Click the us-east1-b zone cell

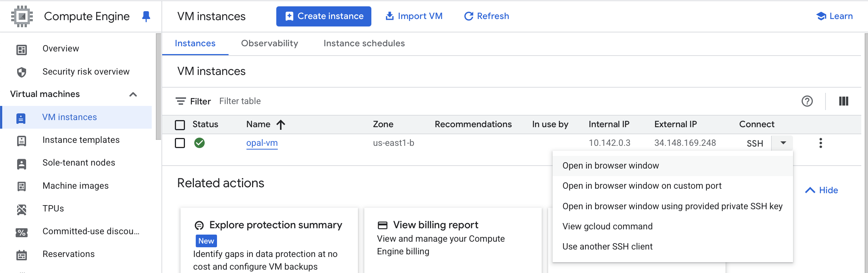point(394,143)
